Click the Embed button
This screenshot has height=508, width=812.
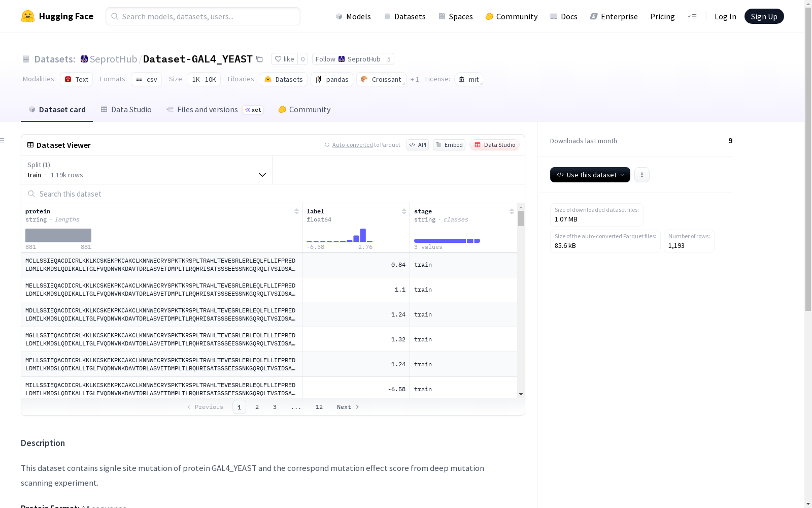tap(449, 145)
